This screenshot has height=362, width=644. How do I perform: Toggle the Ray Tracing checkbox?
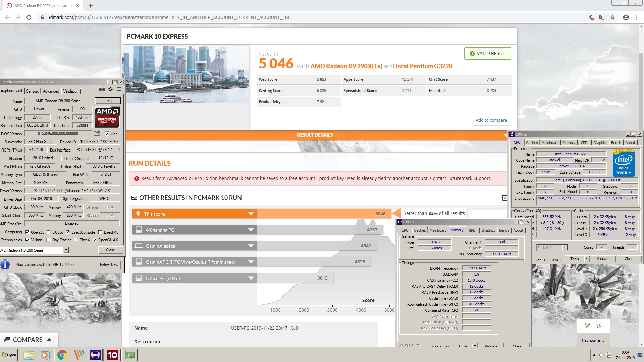(48, 240)
